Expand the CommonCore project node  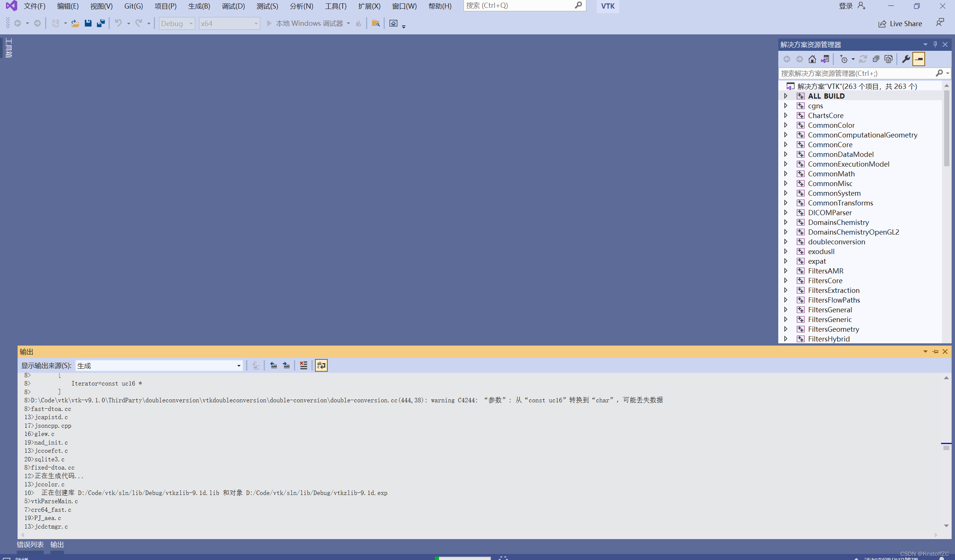pyautogui.click(x=786, y=144)
